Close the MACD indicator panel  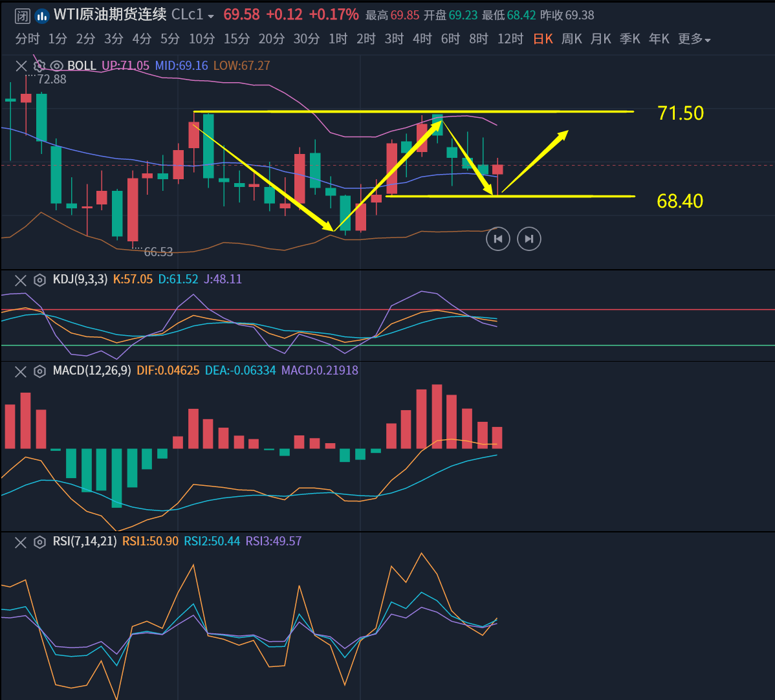[21, 371]
